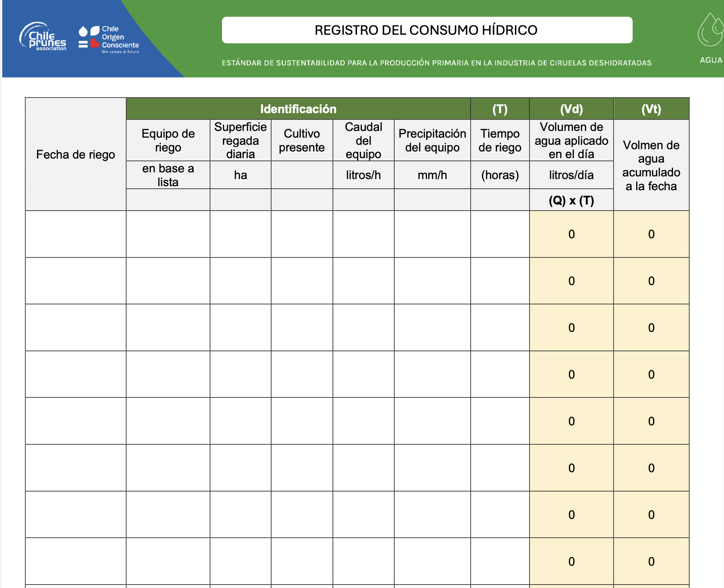Select the Vd value 0 in fifth data row

[572, 421]
